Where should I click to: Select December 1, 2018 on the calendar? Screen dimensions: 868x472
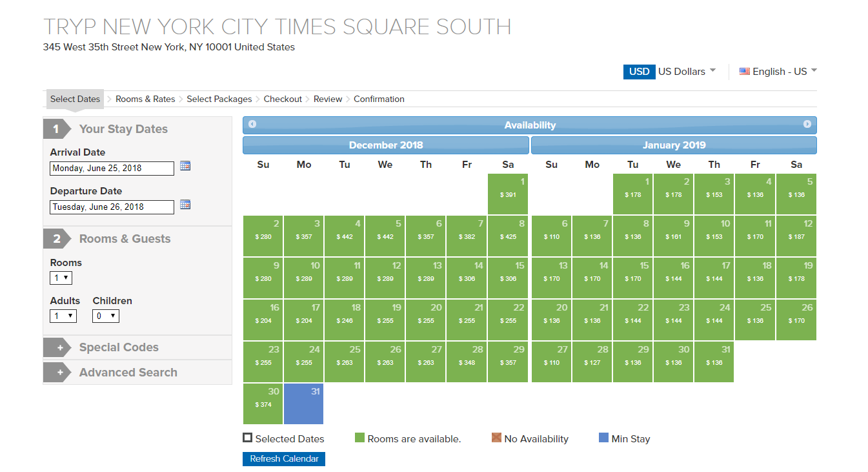[x=508, y=194]
